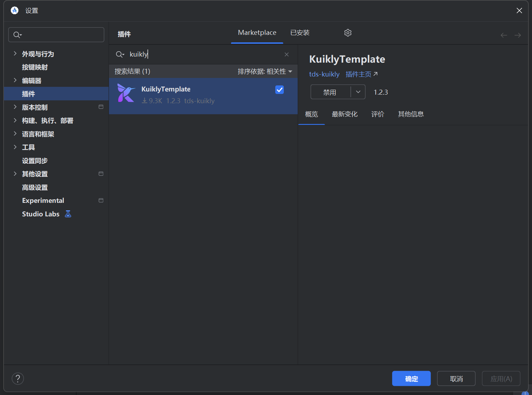Screen dimensions: 532x395
Task: Open search options magnifier in plugin search
Action: click(x=120, y=54)
